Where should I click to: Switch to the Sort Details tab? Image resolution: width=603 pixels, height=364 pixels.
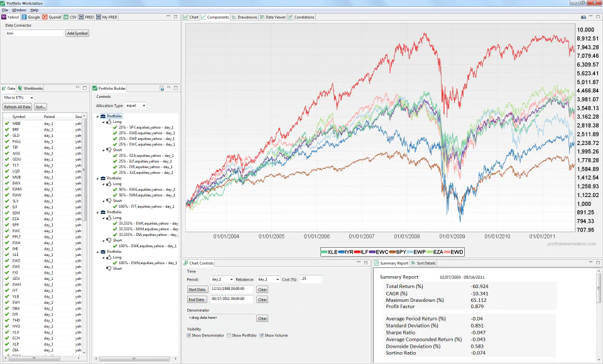point(424,264)
